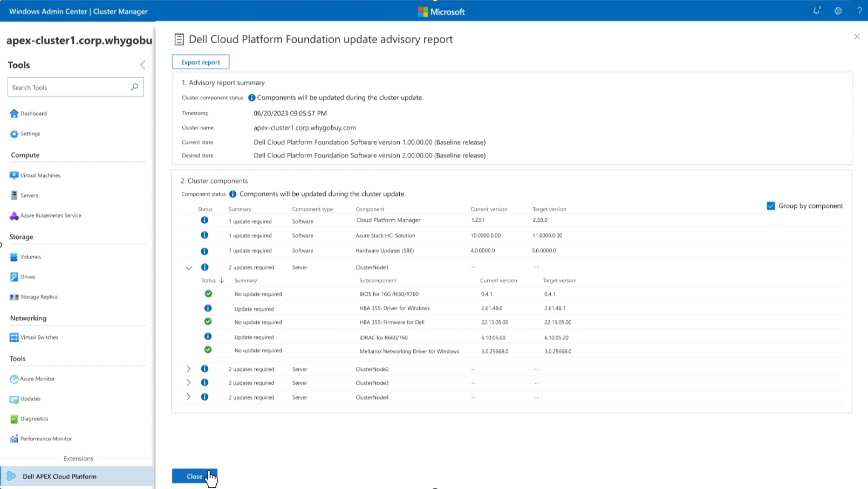The height and width of the screenshot is (489, 868).
Task: Open the notifications bell icon
Action: pos(816,11)
